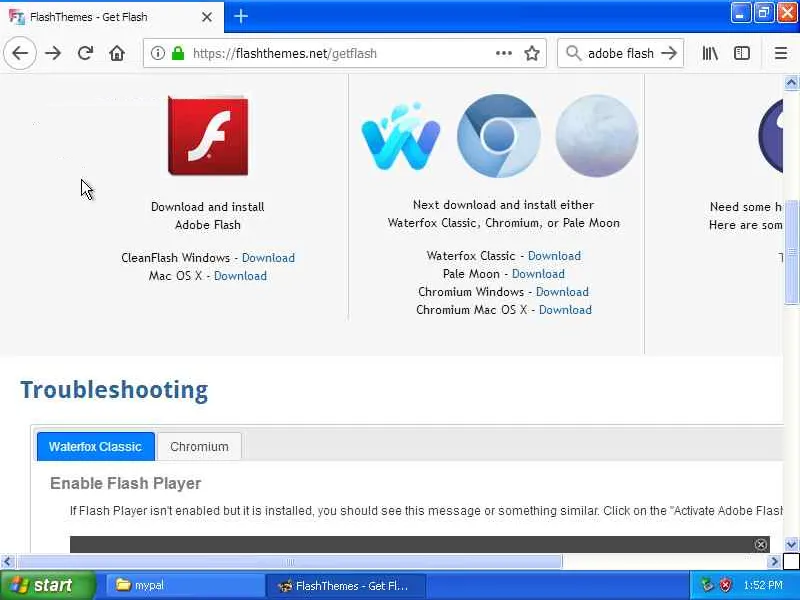800x600 pixels.
Task: Download Chromium for Windows
Action: click(562, 292)
